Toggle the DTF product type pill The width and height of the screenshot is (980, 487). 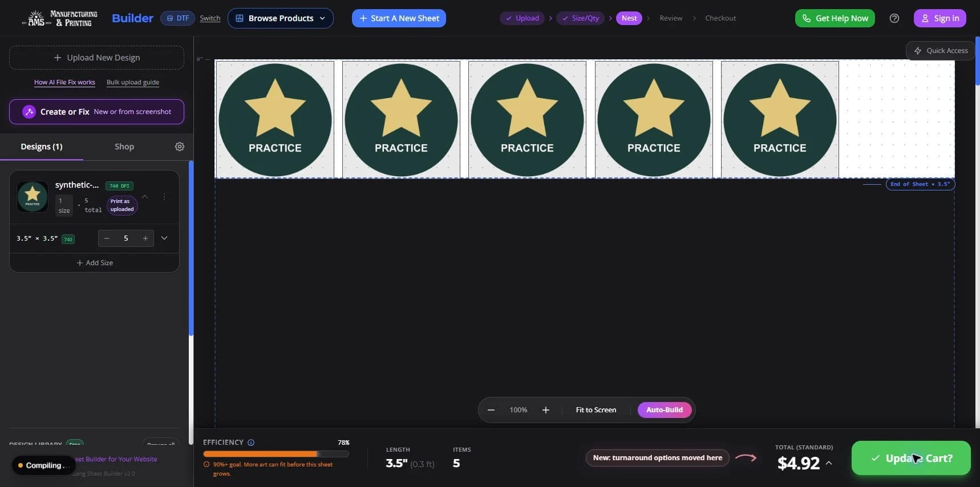(177, 18)
